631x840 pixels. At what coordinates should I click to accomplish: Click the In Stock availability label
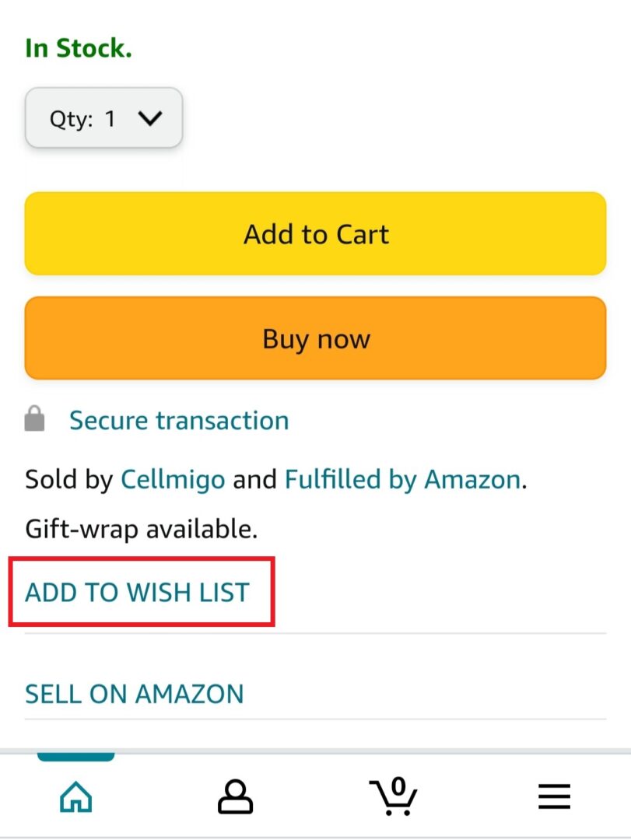(x=77, y=47)
